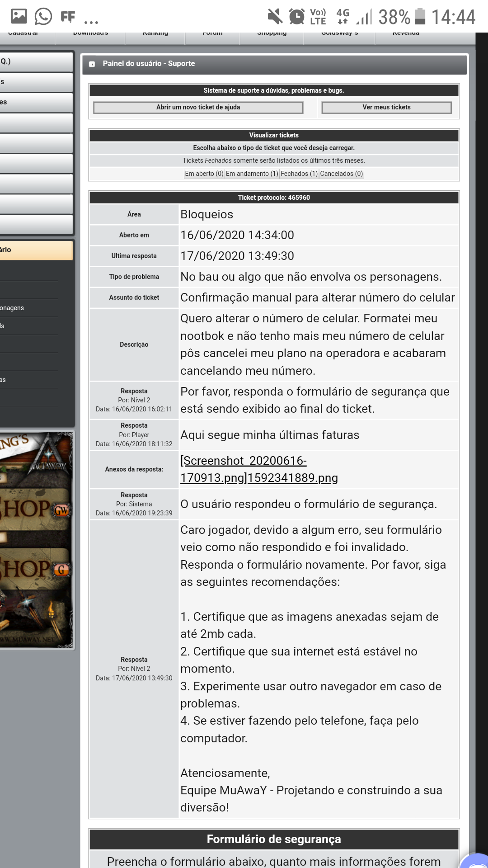Tap the alarm clock status icon

point(296,17)
